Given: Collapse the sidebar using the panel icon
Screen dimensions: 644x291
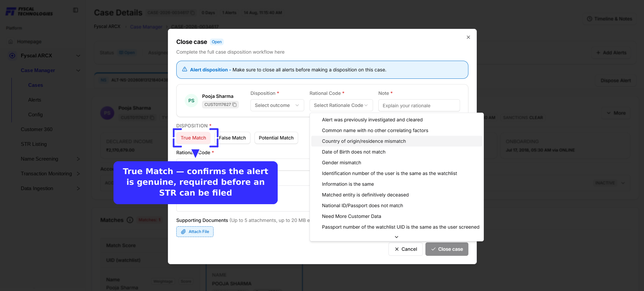Looking at the screenshot, I should coord(76,10).
